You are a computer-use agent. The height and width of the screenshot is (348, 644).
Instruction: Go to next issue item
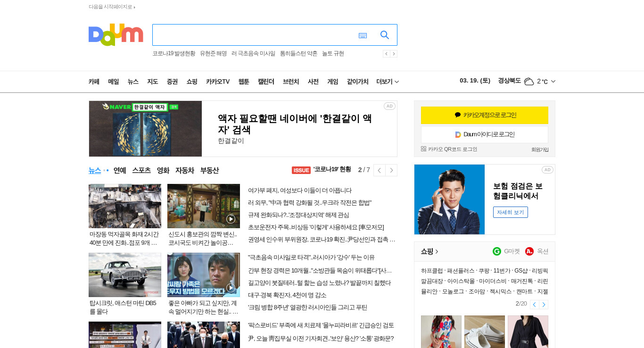[391, 170]
